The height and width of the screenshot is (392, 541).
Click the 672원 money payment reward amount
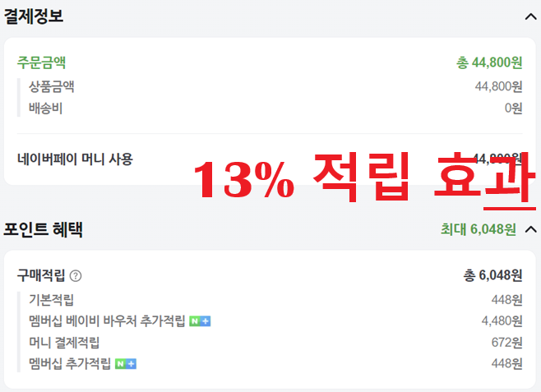(x=506, y=342)
